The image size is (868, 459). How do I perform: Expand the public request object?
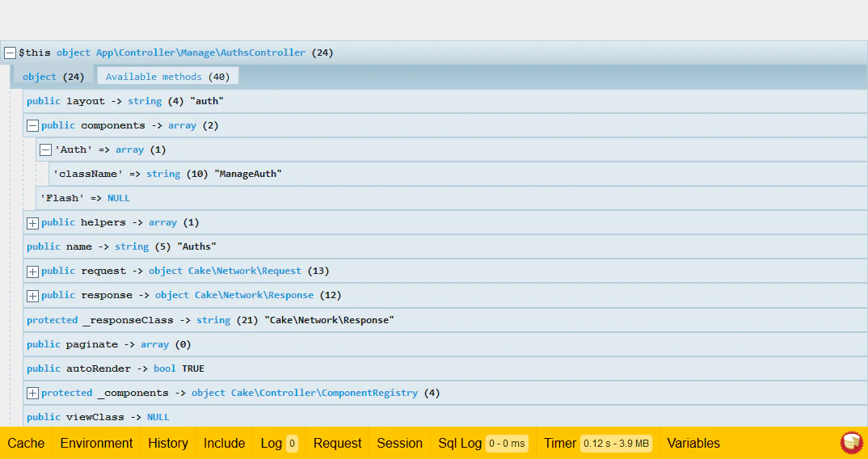point(32,272)
